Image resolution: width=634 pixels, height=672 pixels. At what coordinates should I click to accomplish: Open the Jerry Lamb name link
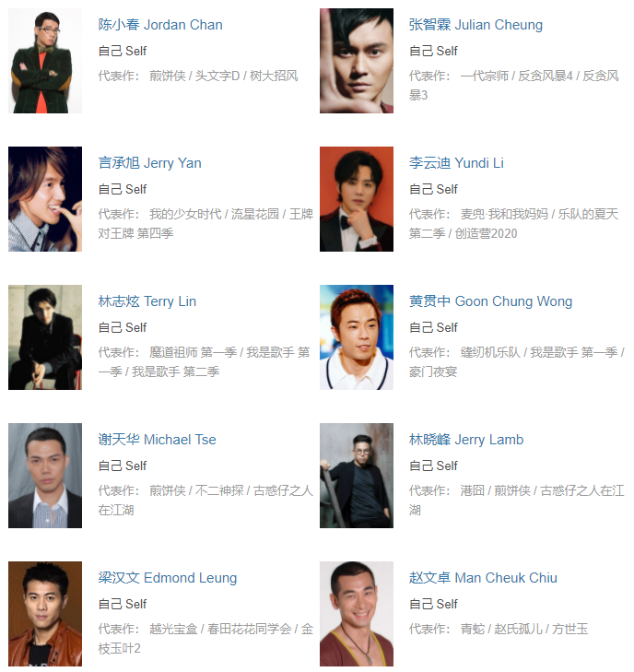[x=466, y=440]
